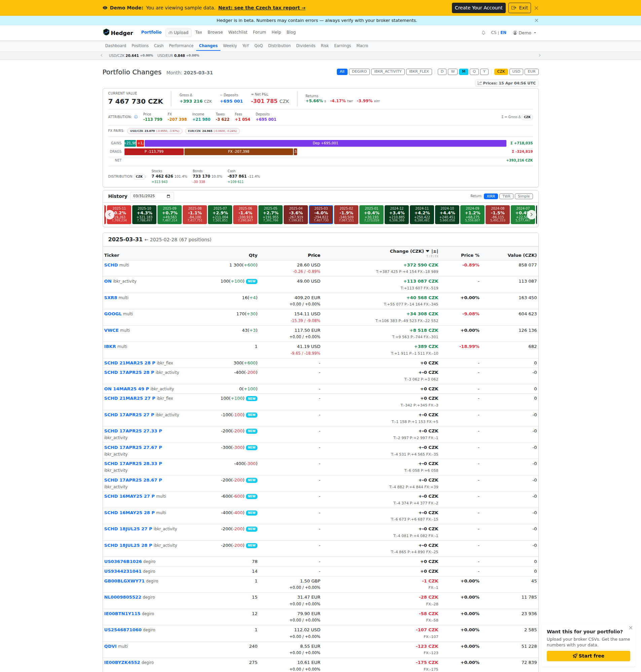Select the M (monthly) period toggle
641x672 pixels.
pyautogui.click(x=463, y=72)
